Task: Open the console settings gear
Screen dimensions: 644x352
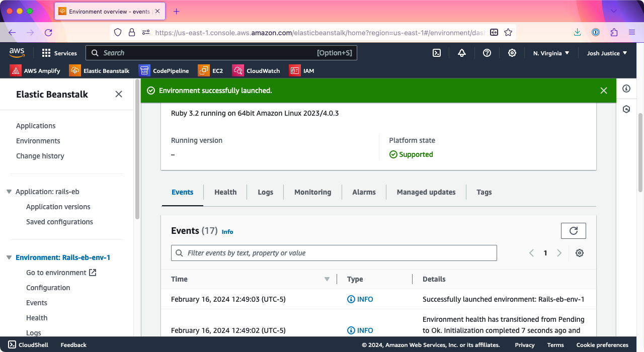Action: 512,53
